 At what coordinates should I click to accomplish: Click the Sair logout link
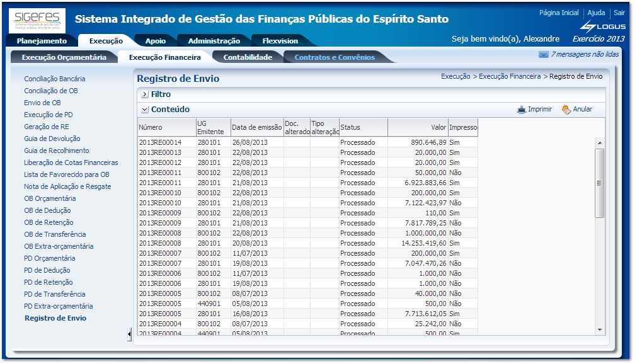tap(619, 13)
